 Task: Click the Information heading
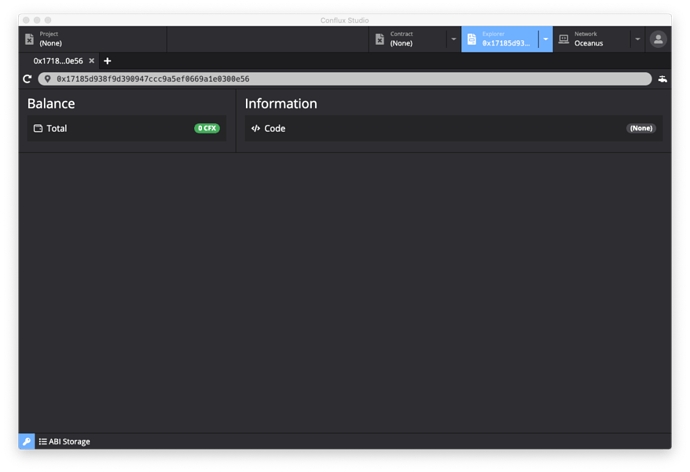coord(281,103)
